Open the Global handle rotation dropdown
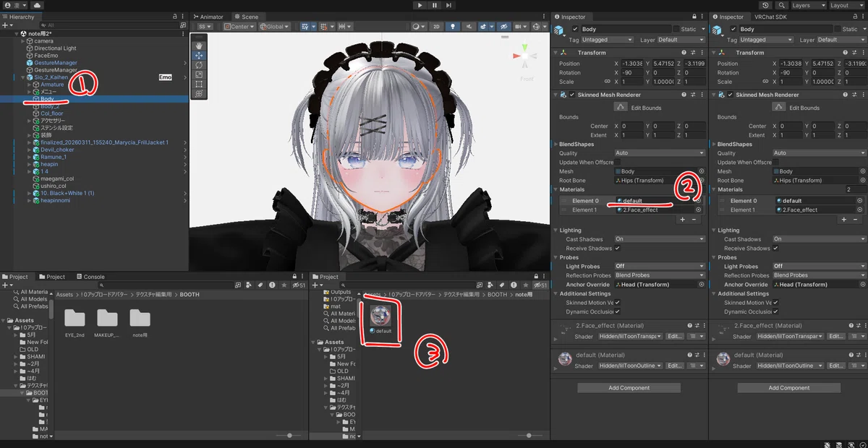 pyautogui.click(x=275, y=26)
